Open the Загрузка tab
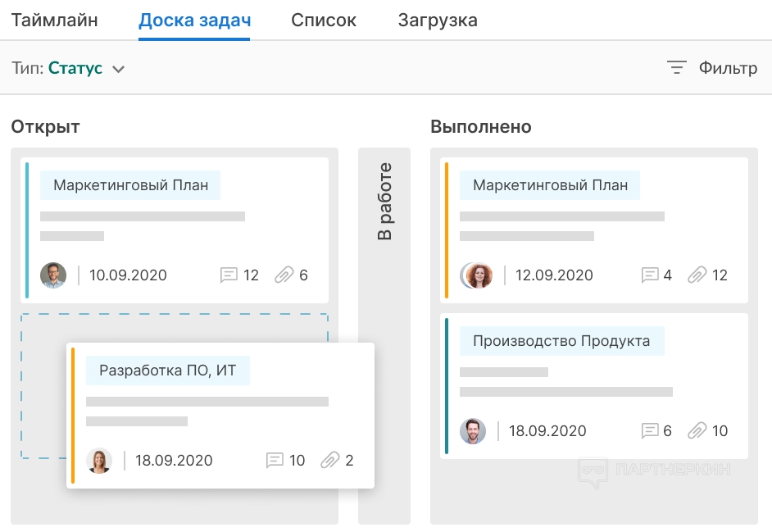This screenshot has height=532, width=772. click(x=438, y=20)
